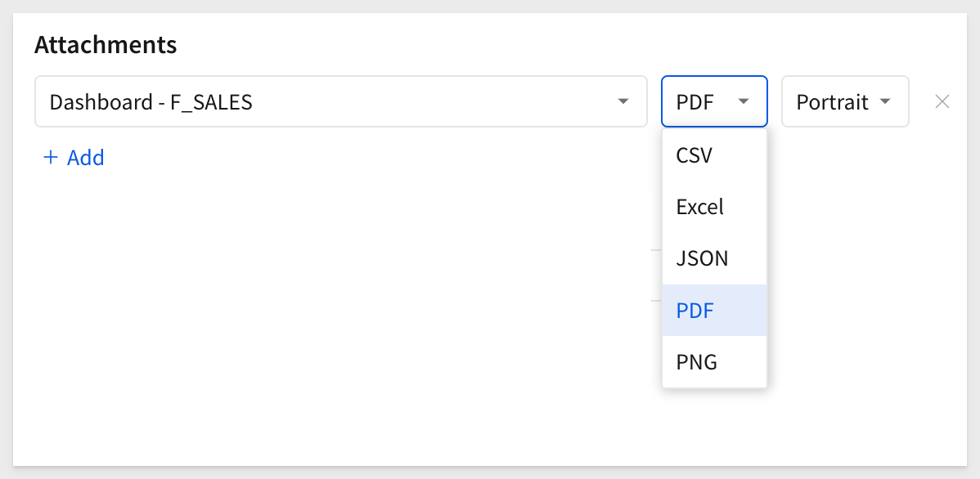
Task: Click the Attachments section heading
Action: tap(106, 44)
